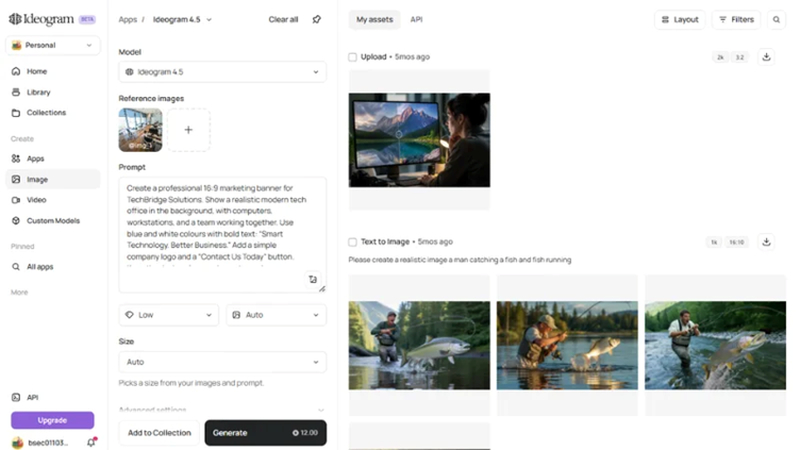800x450 pixels.
Task: Click Add to Collection
Action: pos(159,433)
